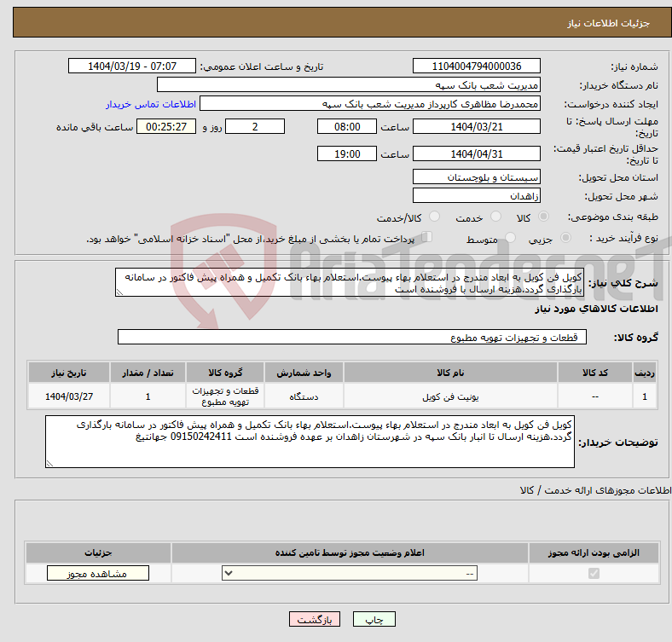Click the تعداد / مقدار column header

[x=148, y=373]
